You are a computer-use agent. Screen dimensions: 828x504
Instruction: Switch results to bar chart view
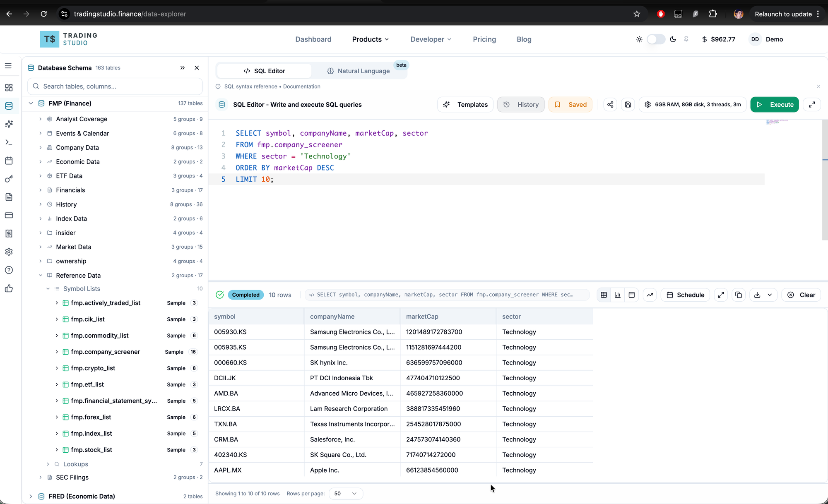[618, 295]
